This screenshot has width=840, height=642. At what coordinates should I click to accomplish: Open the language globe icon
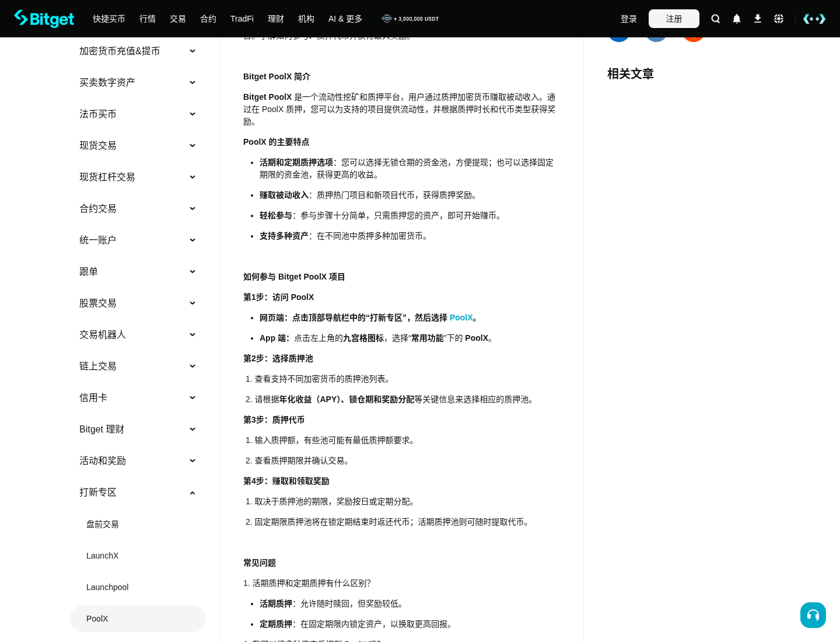[x=779, y=19]
